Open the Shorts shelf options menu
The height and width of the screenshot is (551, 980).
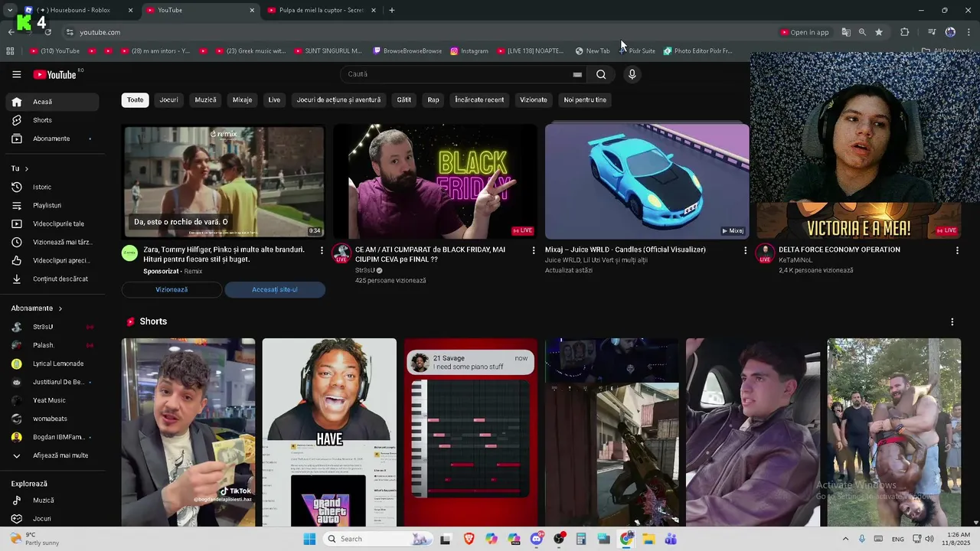[x=952, y=322]
